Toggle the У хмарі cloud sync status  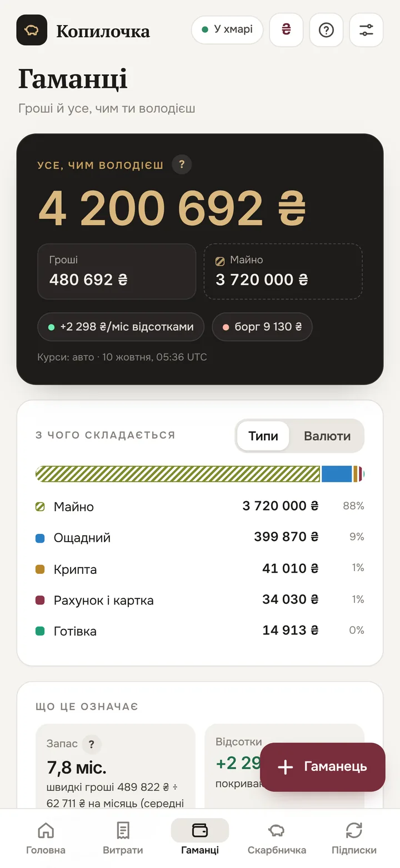pos(227,29)
